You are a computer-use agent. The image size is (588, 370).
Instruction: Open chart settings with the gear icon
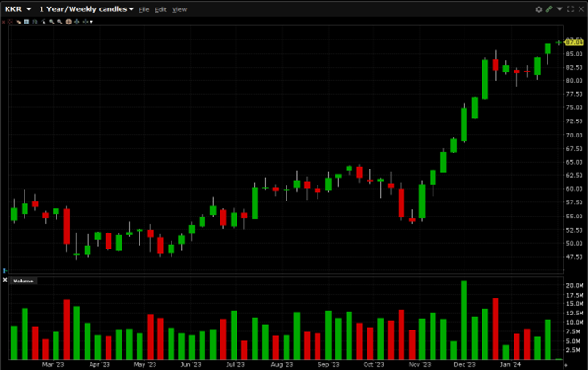pos(539,9)
